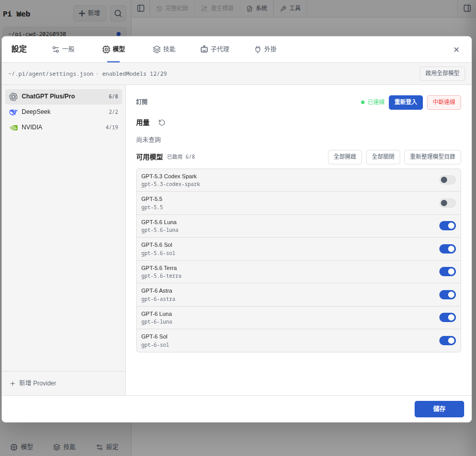Disable the GPT-5.6 Luna toggle

[448, 226]
